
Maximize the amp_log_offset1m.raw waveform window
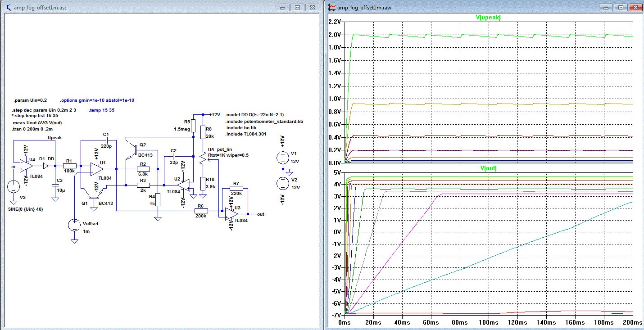click(x=621, y=8)
